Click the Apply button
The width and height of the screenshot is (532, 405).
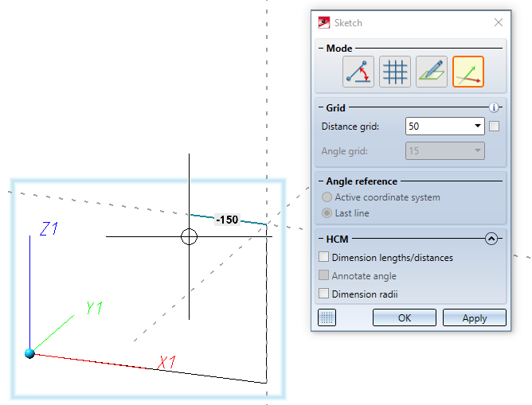coord(475,317)
